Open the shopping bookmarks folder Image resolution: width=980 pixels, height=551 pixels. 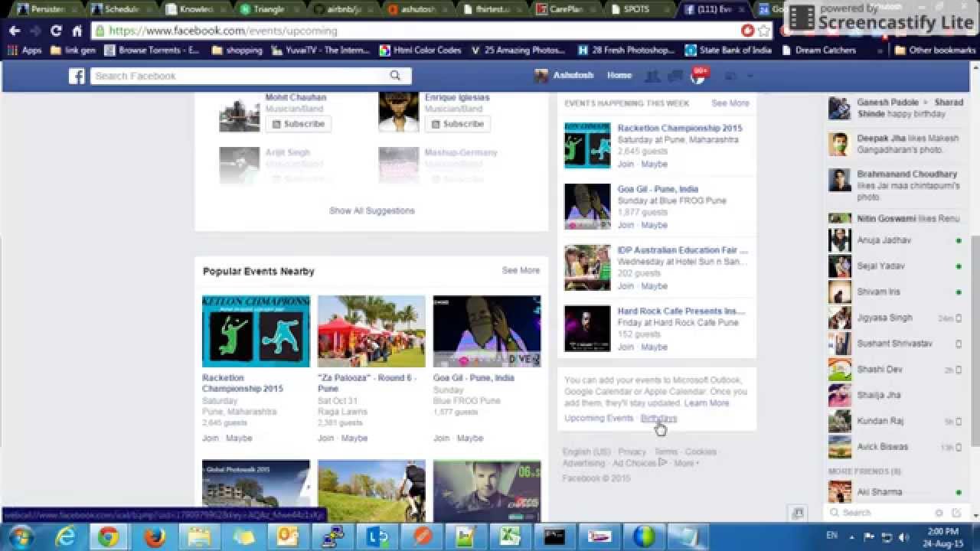[x=237, y=50]
